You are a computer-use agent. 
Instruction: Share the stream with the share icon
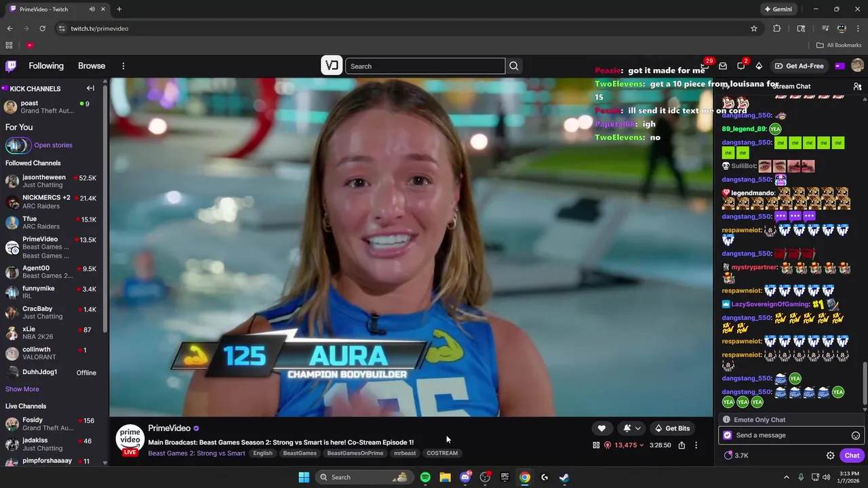point(682,445)
